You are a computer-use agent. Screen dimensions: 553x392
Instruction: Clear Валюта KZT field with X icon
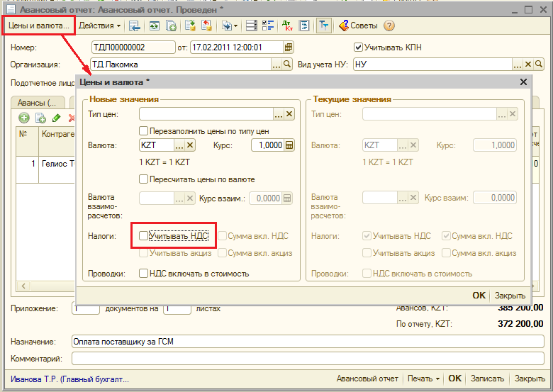(x=190, y=145)
